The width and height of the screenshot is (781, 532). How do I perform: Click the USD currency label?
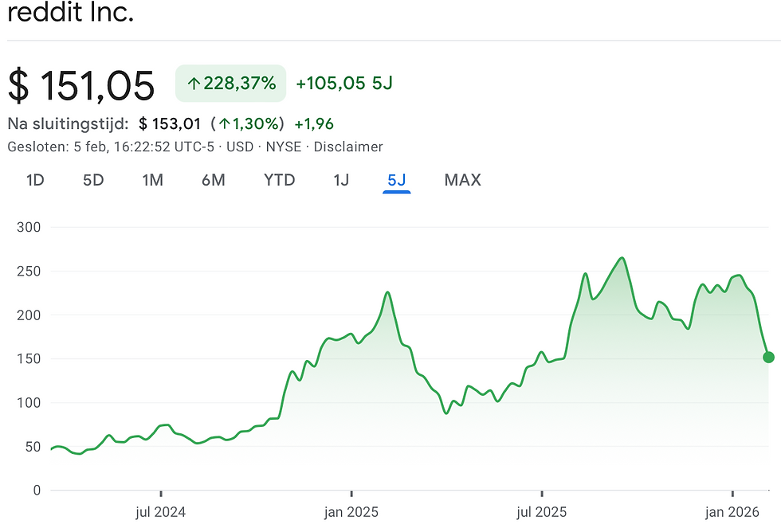240,147
